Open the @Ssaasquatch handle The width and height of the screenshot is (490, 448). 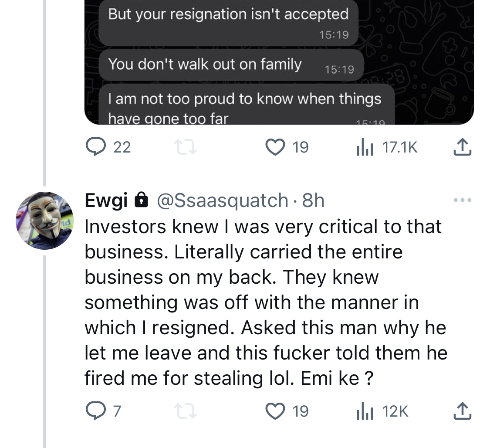click(223, 200)
